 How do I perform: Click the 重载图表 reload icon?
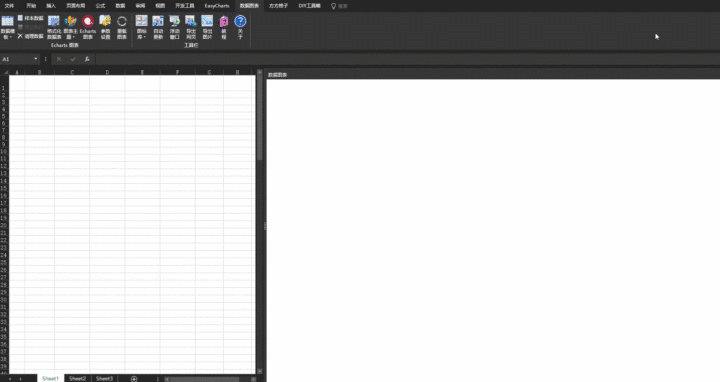coord(122,27)
